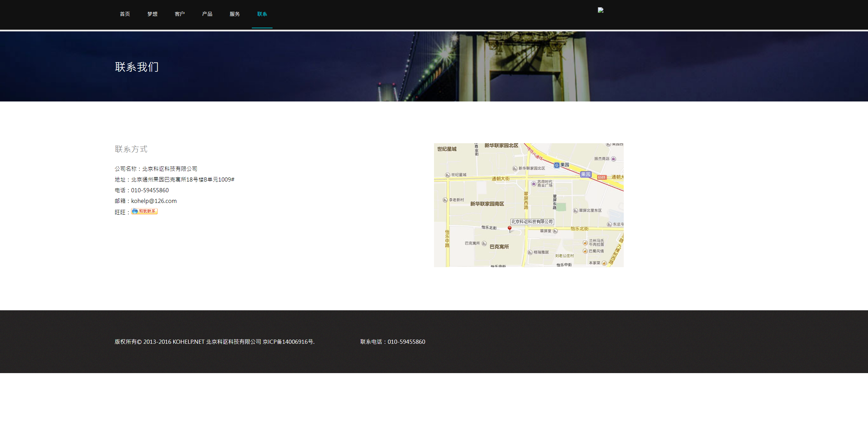
Task: Click the 果园 subway station icon
Action: (556, 165)
